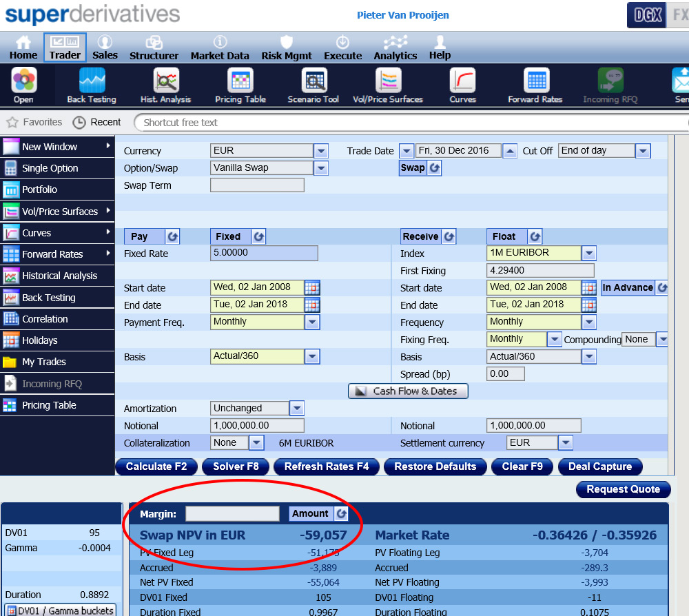The height and width of the screenshot is (616, 689).
Task: Open Holidays from the sidebar
Action: pos(57,340)
